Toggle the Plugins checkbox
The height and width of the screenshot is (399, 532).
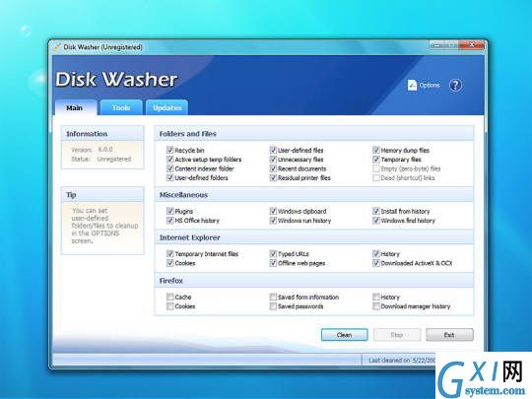click(170, 211)
